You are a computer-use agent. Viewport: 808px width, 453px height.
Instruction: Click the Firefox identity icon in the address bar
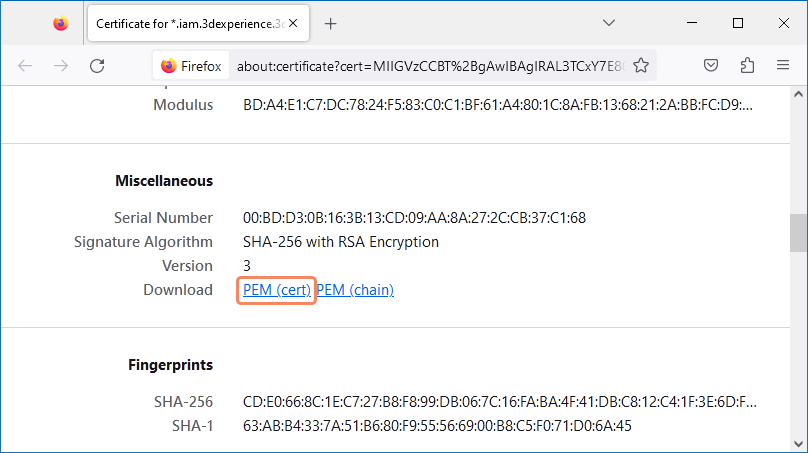pyautogui.click(x=191, y=66)
